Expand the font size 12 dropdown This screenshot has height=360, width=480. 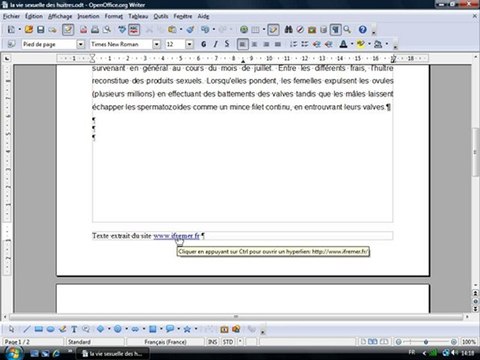click(189, 44)
